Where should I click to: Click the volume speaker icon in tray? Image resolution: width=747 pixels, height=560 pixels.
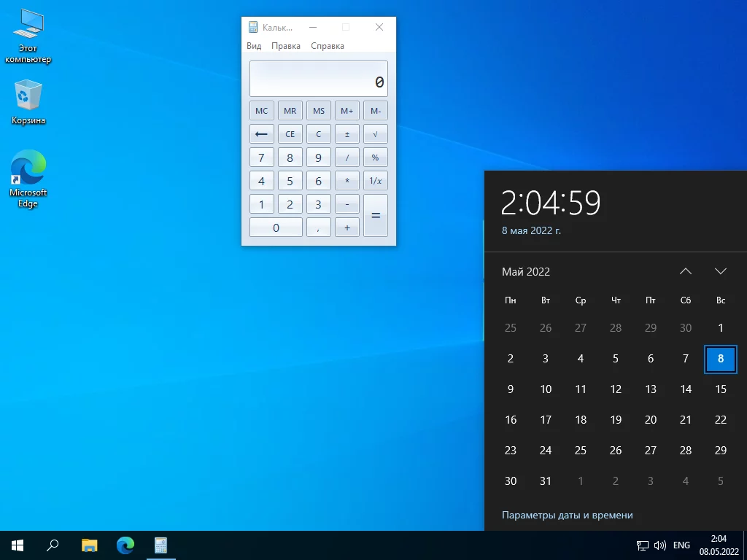tap(660, 545)
